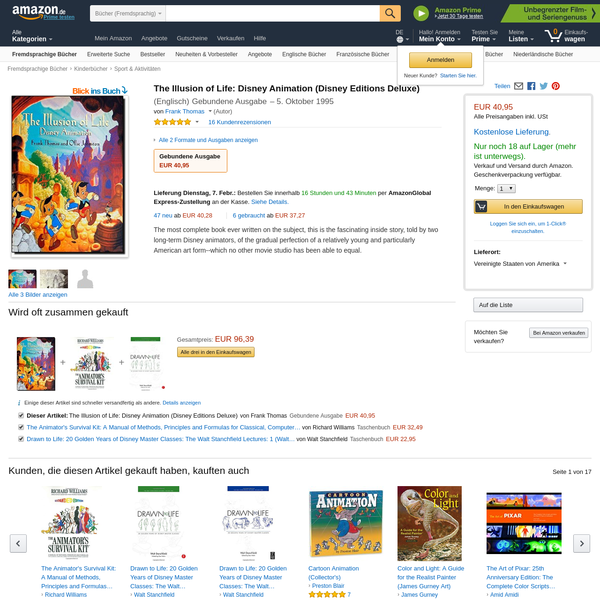
Task: Add the book with 'In den Einkaufswagen'
Action: (x=528, y=206)
